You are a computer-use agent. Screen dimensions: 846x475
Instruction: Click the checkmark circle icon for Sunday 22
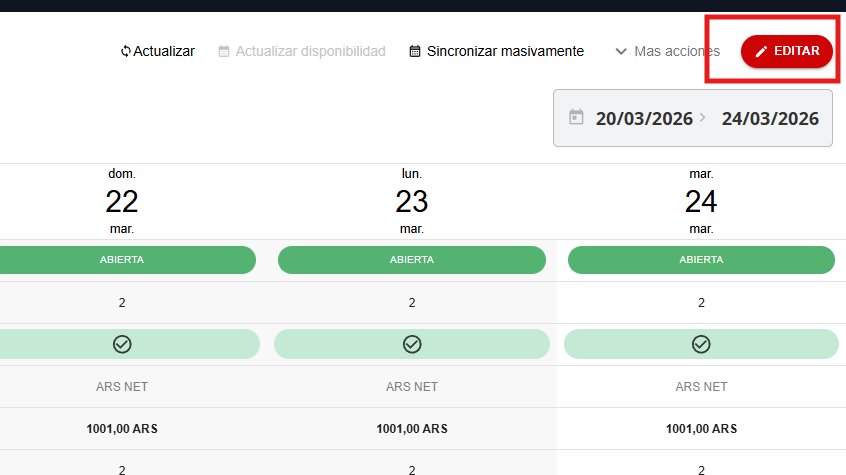[122, 344]
